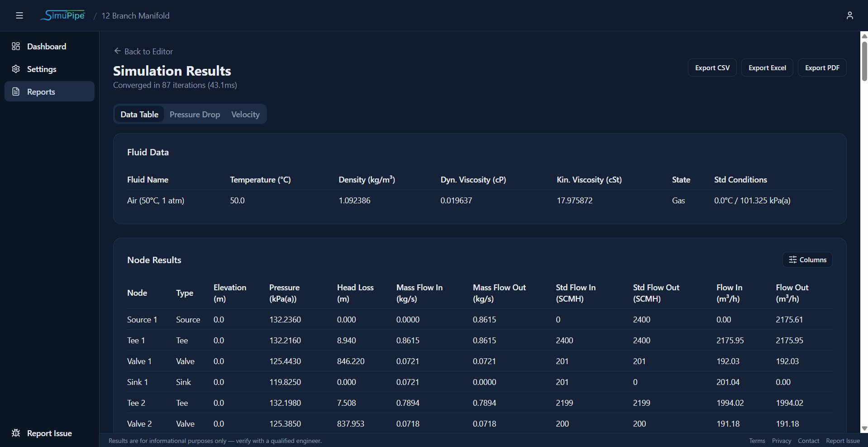The height and width of the screenshot is (447, 868).
Task: Export results to Excel
Action: [767, 67]
